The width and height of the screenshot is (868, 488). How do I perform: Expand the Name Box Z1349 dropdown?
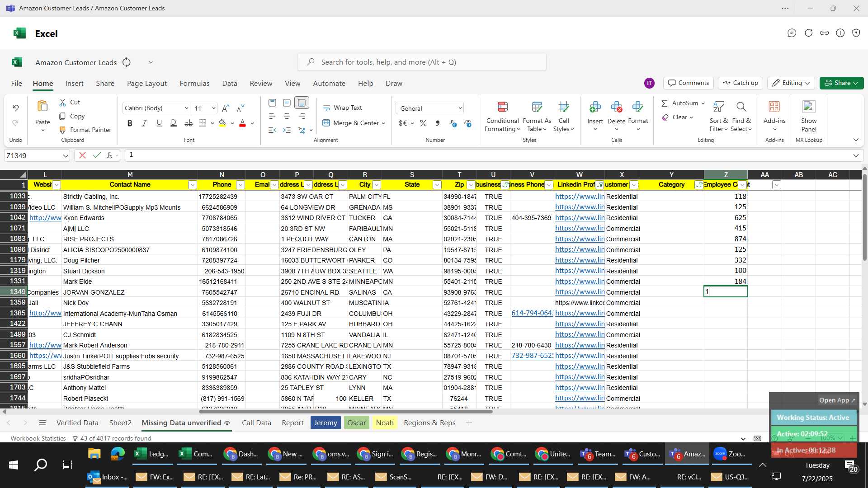(x=66, y=156)
